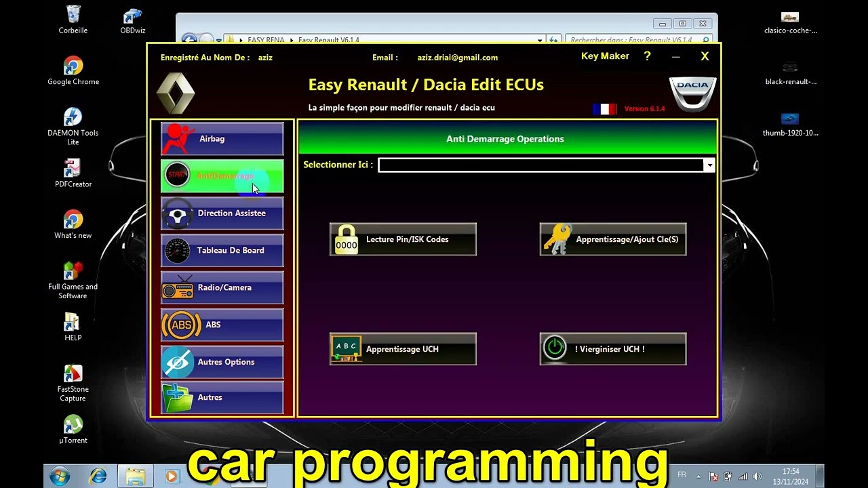Open the Windows Start menu
The width and height of the screenshot is (868, 488).
(x=60, y=476)
